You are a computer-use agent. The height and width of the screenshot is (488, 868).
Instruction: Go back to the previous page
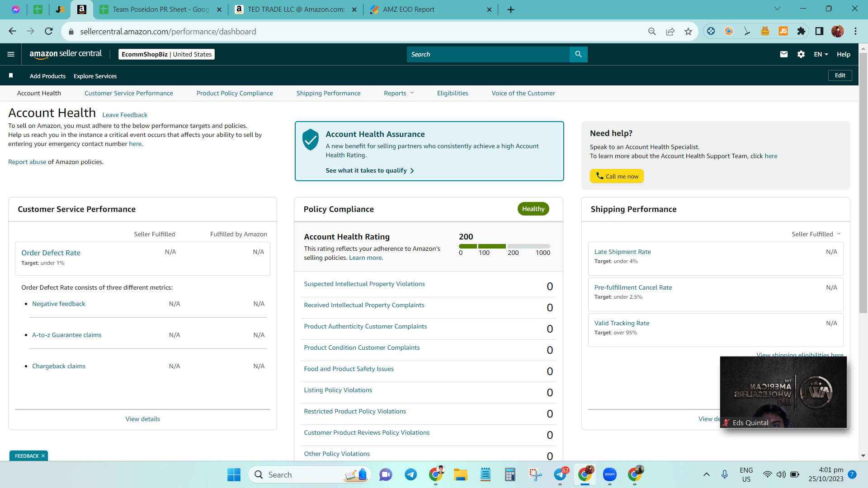pos(12,31)
